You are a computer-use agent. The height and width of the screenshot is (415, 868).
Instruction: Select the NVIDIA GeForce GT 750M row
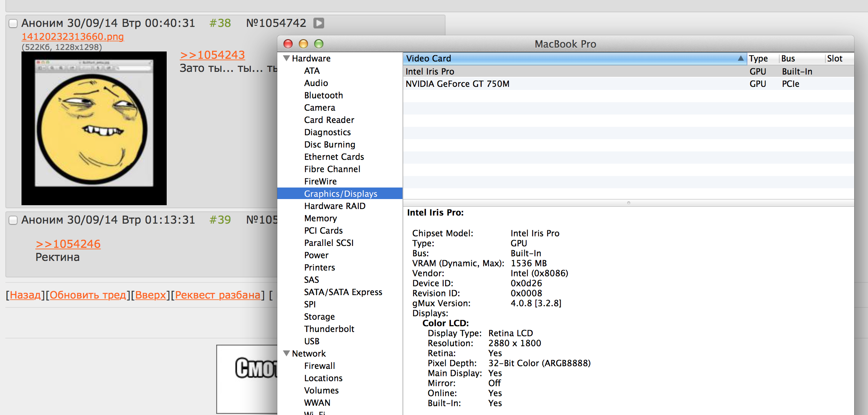628,84
